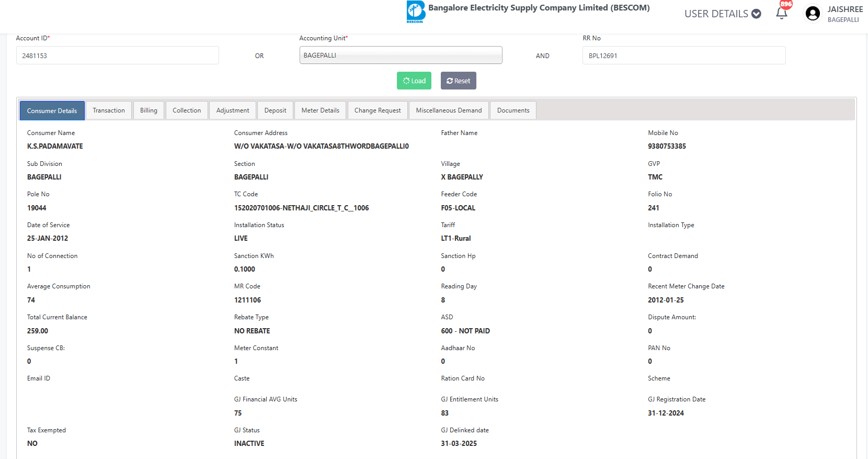Select consumer name K.S.PADAMAVATE
Image resolution: width=868 pixels, height=459 pixels.
55,146
